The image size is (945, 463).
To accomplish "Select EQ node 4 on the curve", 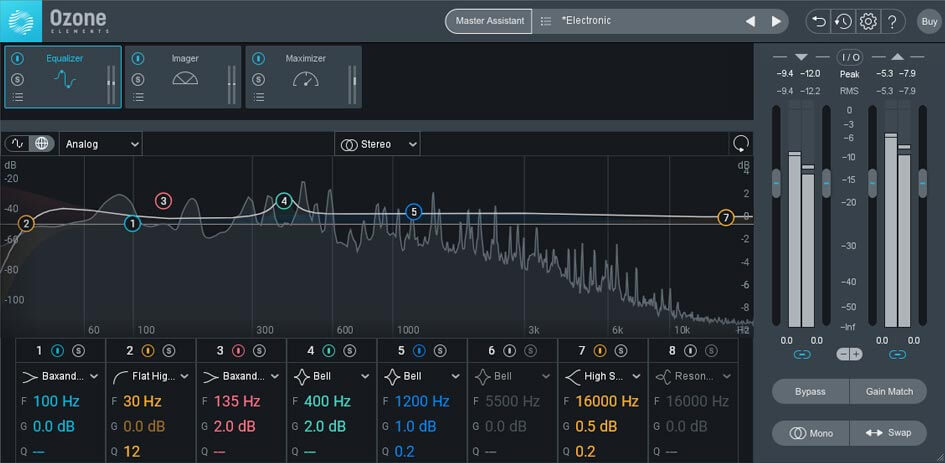I will [284, 201].
